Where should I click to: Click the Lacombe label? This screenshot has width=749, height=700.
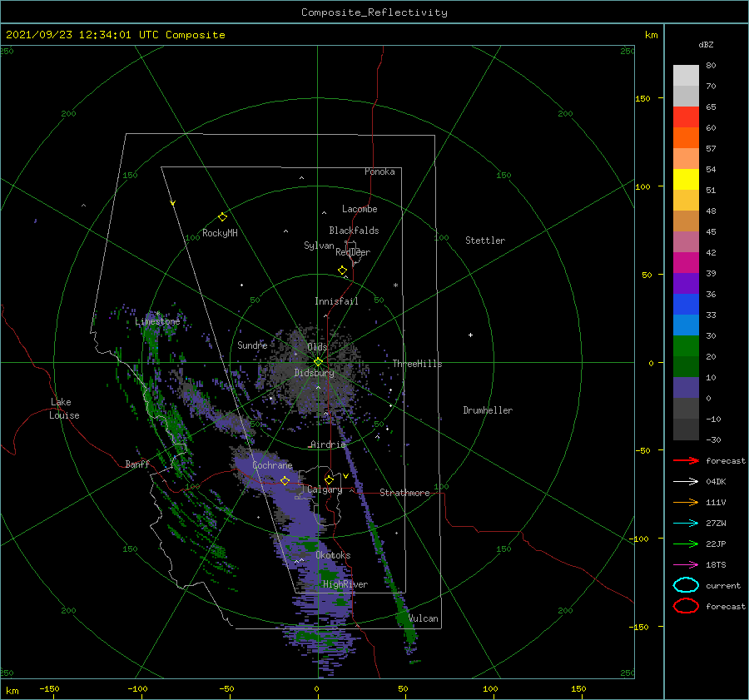[360, 209]
